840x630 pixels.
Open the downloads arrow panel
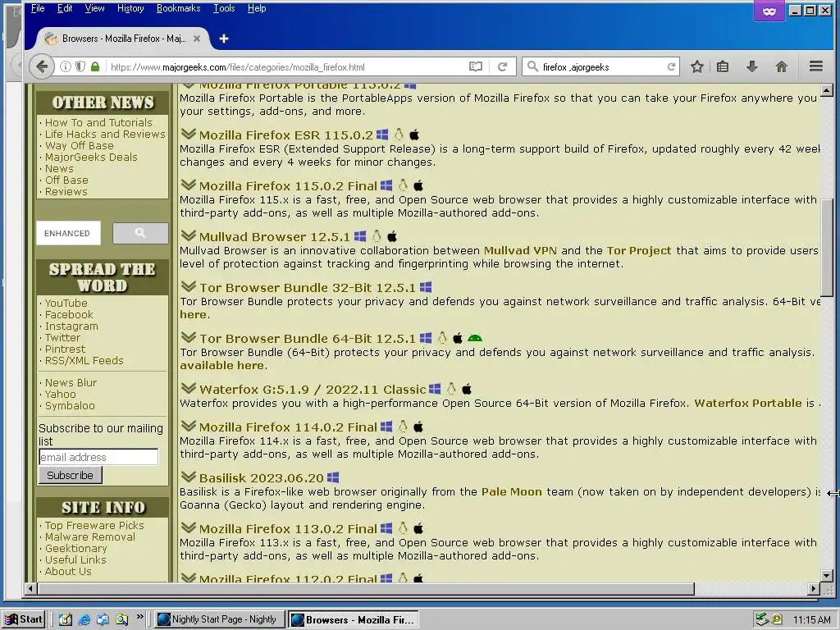pos(752,67)
